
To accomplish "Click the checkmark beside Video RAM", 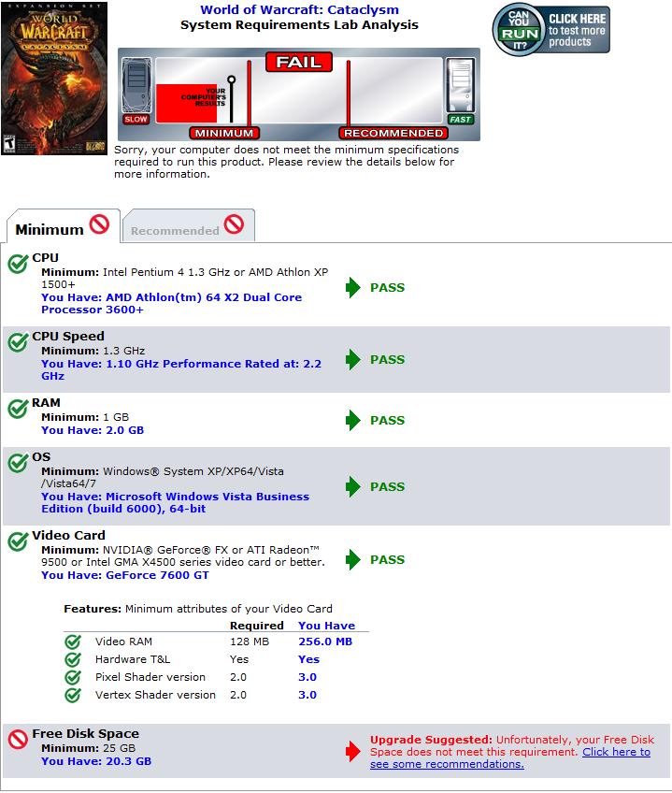I will coord(73,642).
